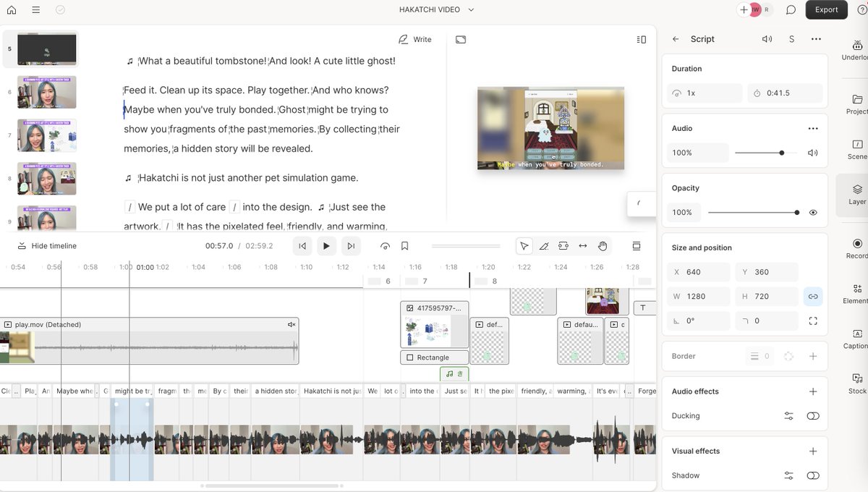
Task: Adjust the Opacity slider
Action: [753, 213]
